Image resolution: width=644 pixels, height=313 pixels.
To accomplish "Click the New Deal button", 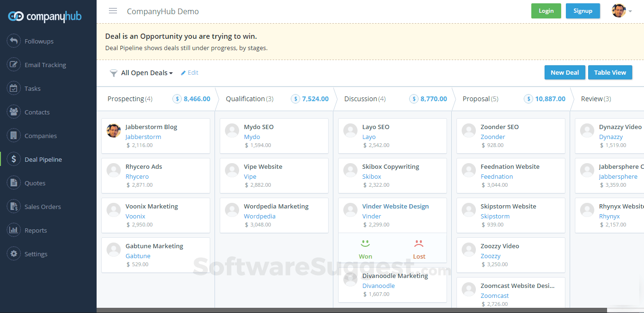I will point(565,72).
